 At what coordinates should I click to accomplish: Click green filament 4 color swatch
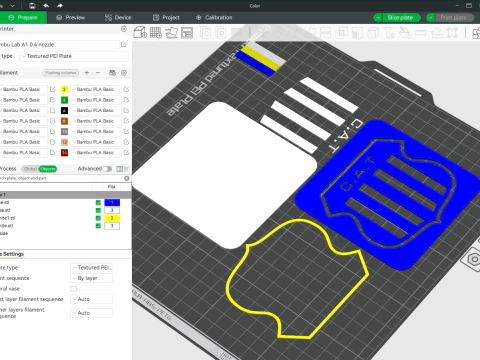(x=64, y=100)
